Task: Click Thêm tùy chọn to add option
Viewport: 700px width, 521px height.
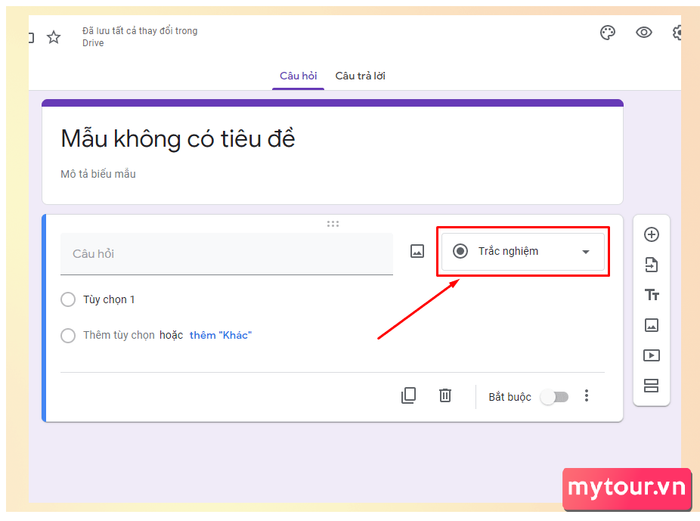Action: 119,335
